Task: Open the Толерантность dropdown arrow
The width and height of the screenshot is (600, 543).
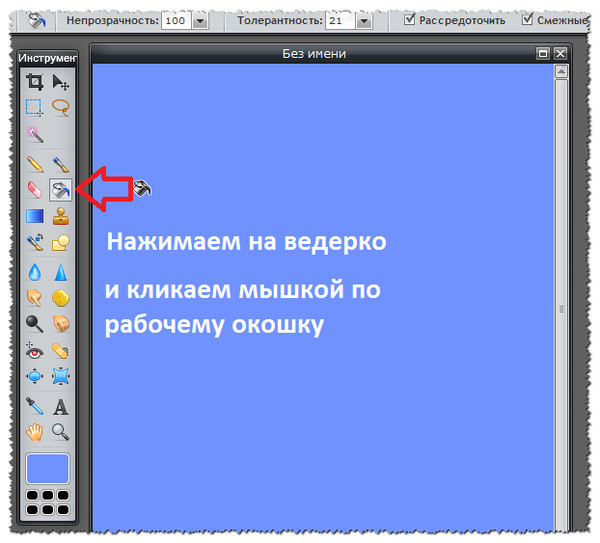Action: (364, 21)
